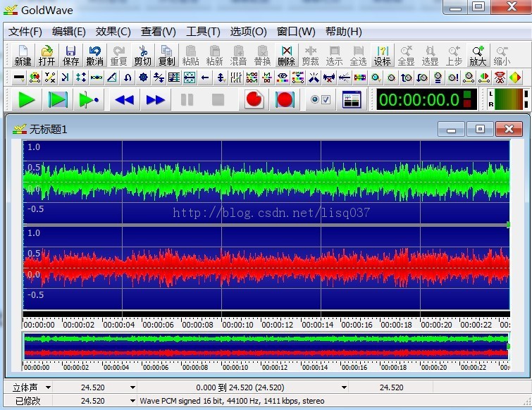Open the Equalizer vertical sliders effect icon

point(236,77)
